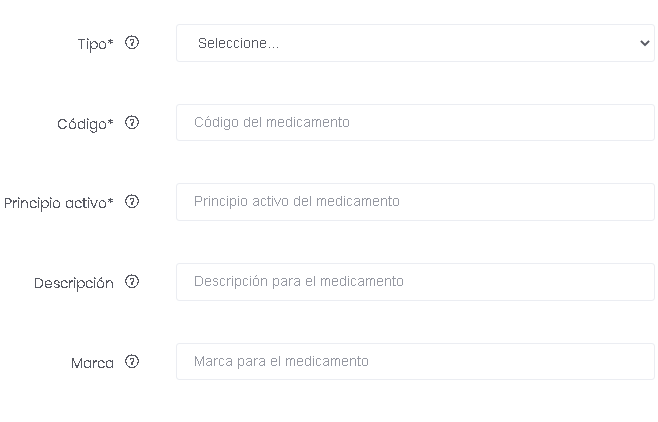Click the Código* field label
Screen dimensions: 658x422
point(85,124)
